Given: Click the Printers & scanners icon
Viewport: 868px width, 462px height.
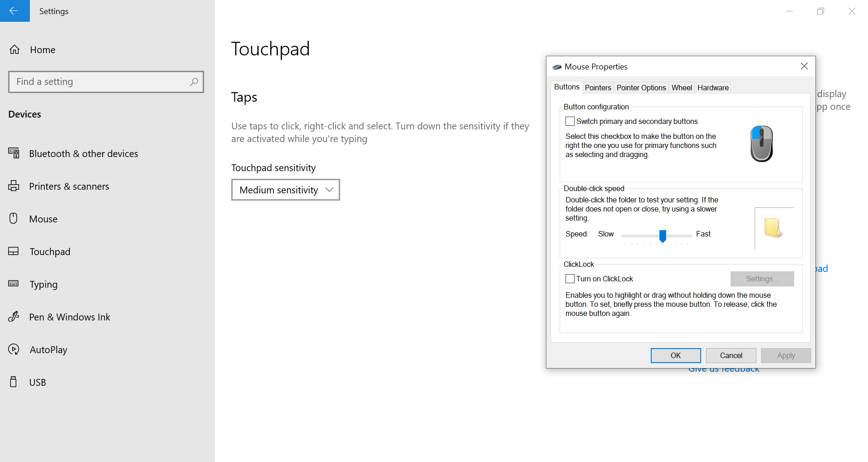Looking at the screenshot, I should point(14,186).
